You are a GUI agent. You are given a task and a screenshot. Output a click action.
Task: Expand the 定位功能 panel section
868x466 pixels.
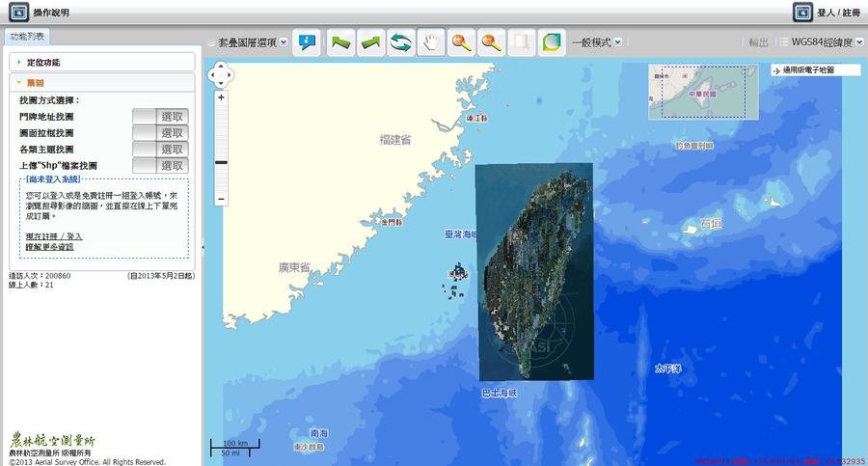[x=101, y=62]
